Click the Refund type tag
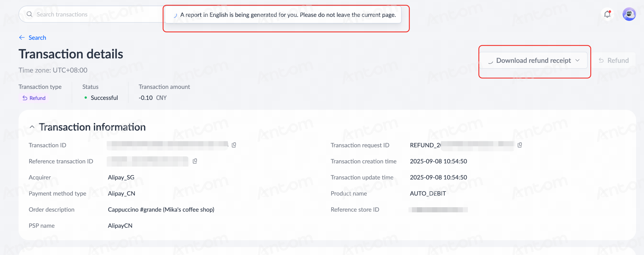 (x=34, y=98)
